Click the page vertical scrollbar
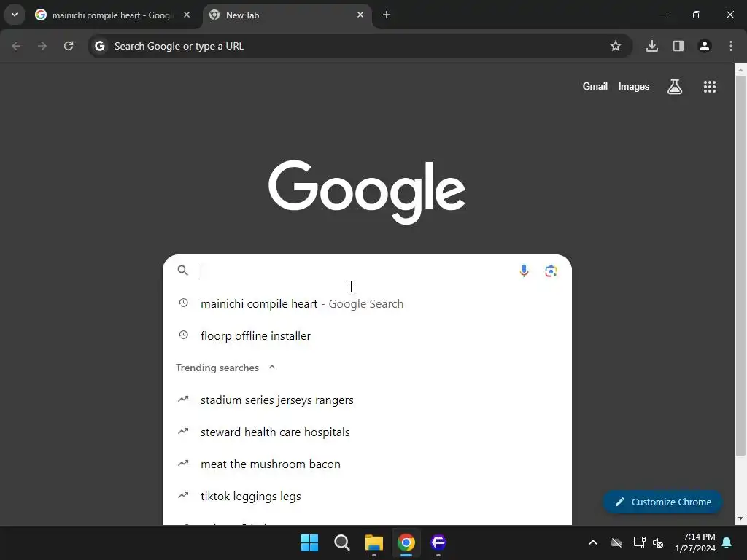This screenshot has width=747, height=560. click(740, 267)
